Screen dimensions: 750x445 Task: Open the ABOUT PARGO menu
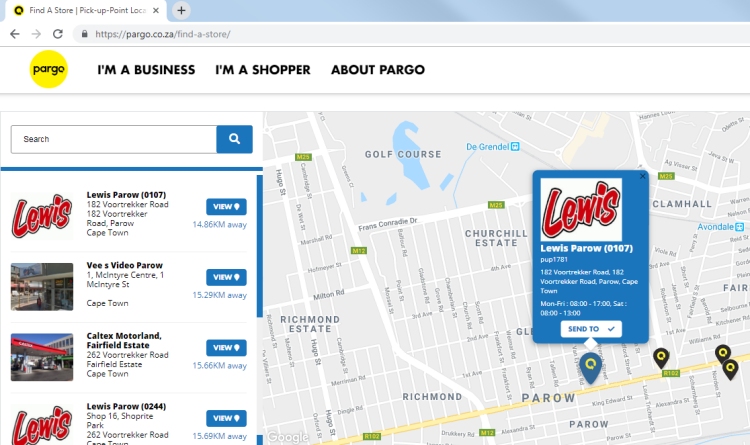[x=378, y=70]
